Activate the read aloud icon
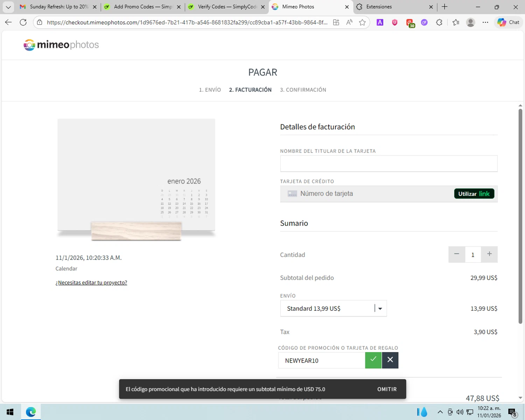 349,22
